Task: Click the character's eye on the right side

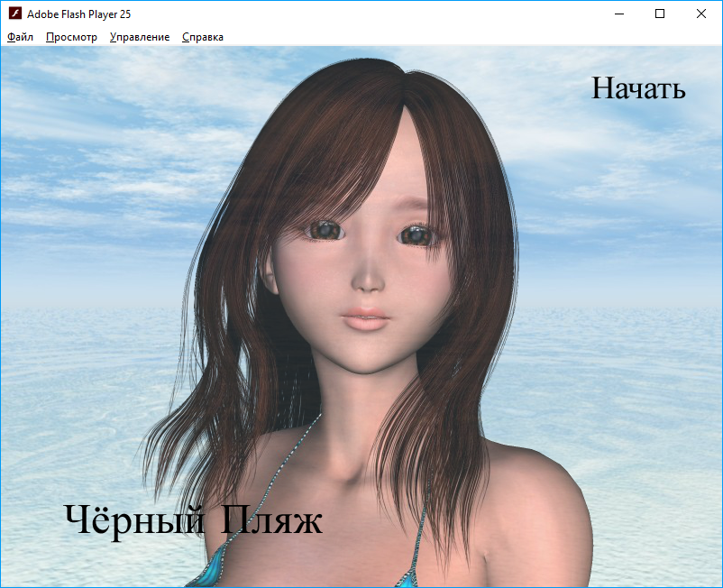Action: coord(416,235)
